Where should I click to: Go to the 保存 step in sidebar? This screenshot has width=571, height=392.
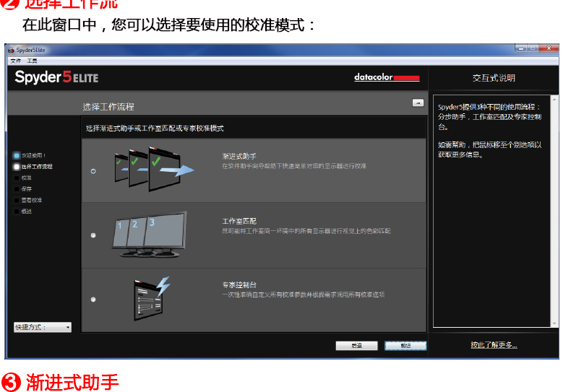(23, 188)
